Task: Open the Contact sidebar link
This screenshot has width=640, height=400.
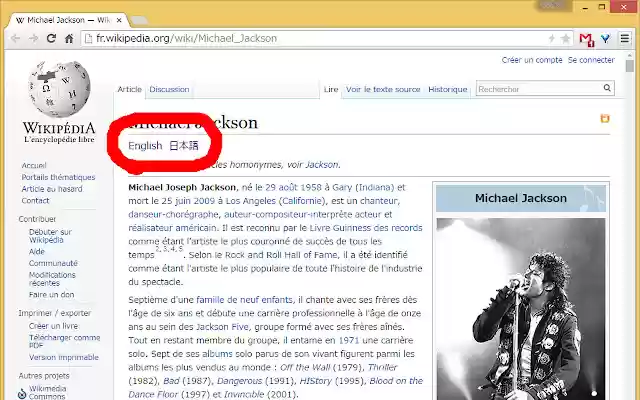Action: pos(35,200)
